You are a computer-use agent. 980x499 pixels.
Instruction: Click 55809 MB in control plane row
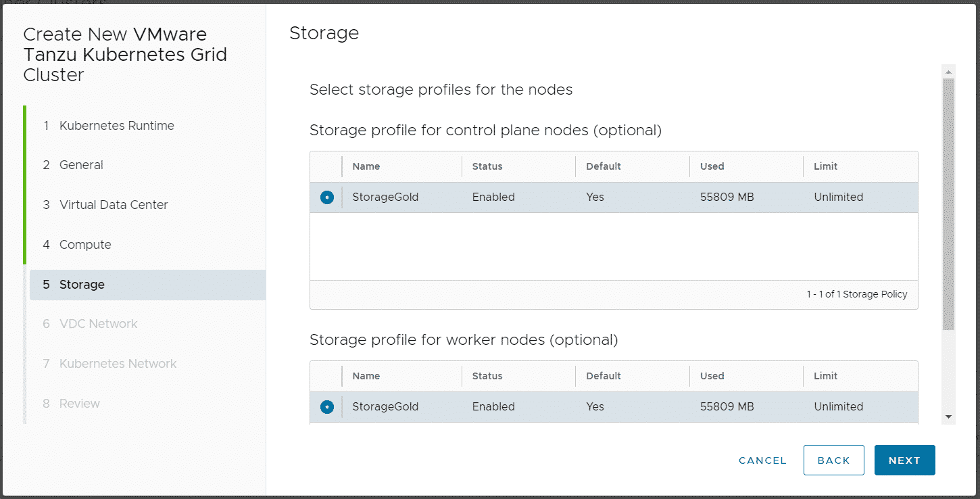[x=727, y=197]
